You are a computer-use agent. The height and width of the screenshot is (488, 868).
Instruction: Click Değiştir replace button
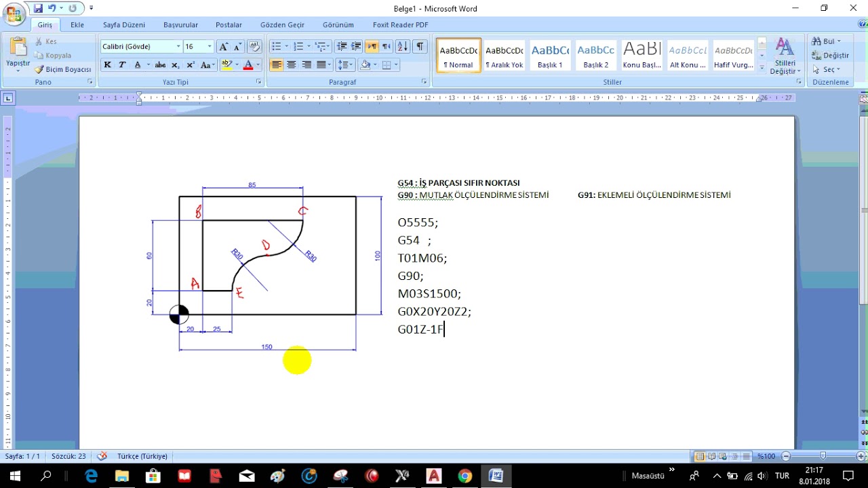click(x=830, y=56)
